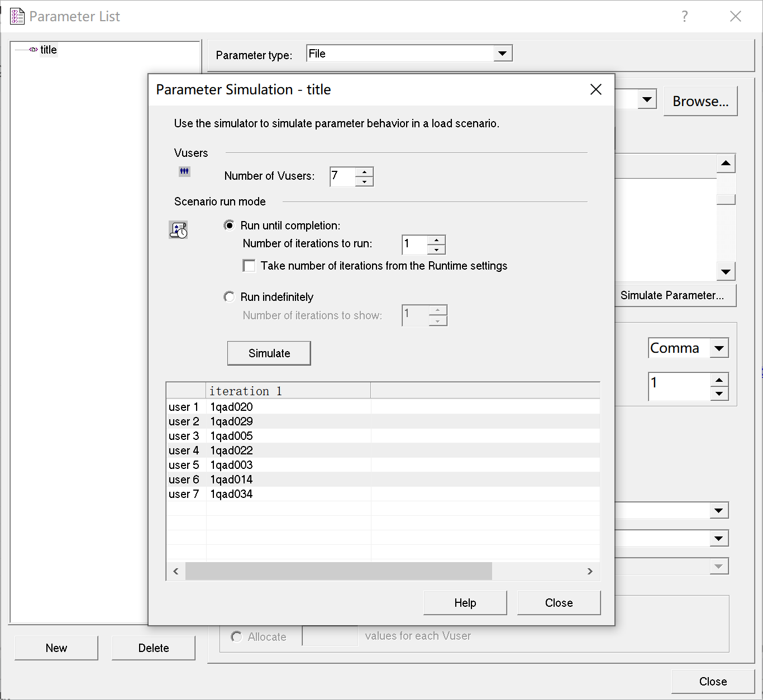Click the data table scroll down arrow
The image size is (763, 700).
pyautogui.click(x=726, y=272)
